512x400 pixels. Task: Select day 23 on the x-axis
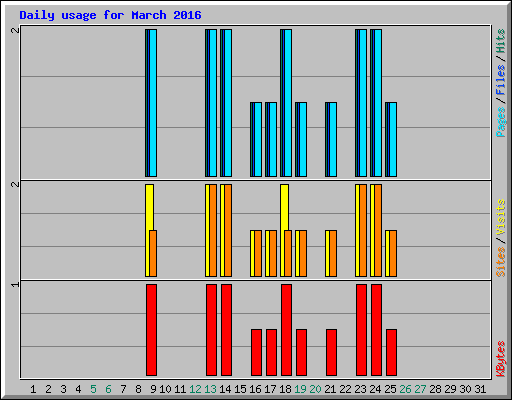coord(360,389)
